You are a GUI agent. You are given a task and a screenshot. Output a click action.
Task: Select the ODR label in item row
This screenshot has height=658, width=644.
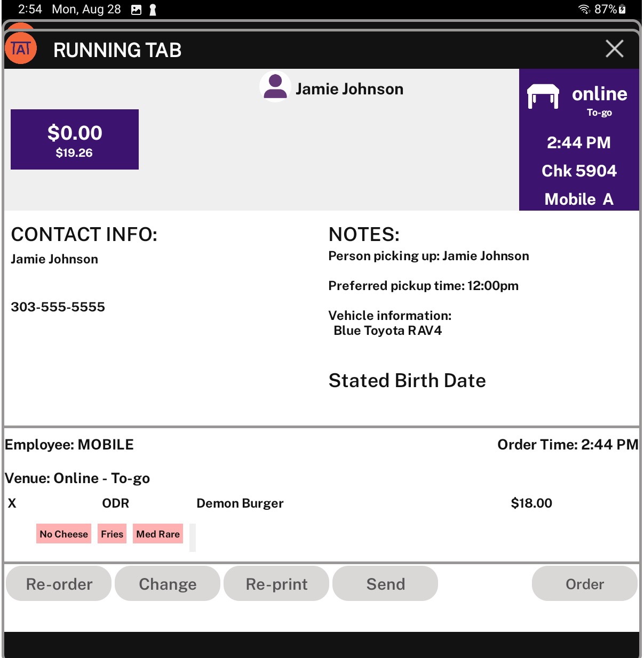click(x=116, y=503)
